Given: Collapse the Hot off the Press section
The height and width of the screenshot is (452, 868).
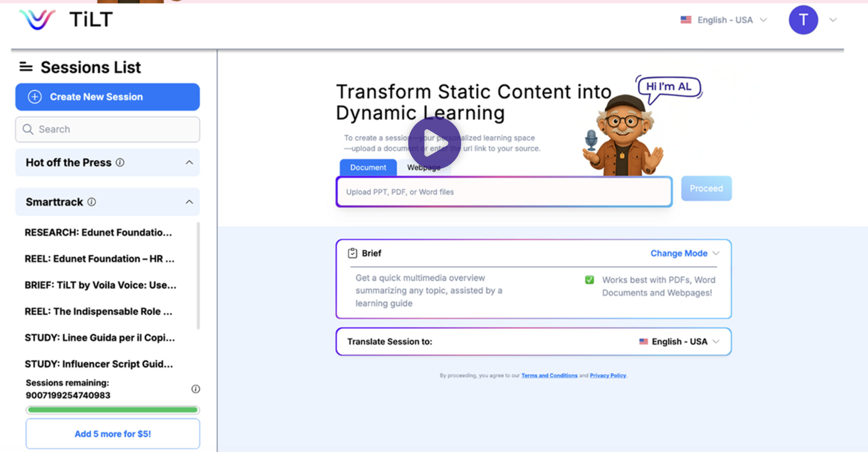Looking at the screenshot, I should (x=189, y=162).
